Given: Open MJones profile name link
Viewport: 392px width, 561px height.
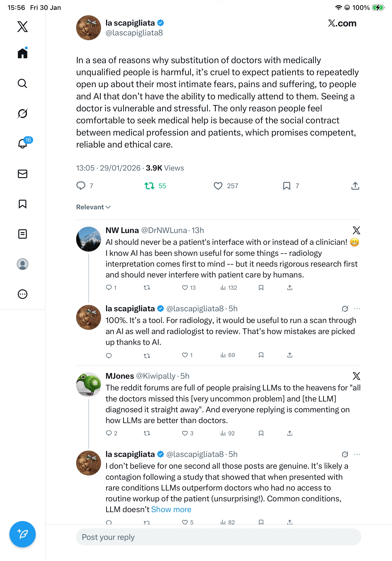Looking at the screenshot, I should tap(120, 376).
